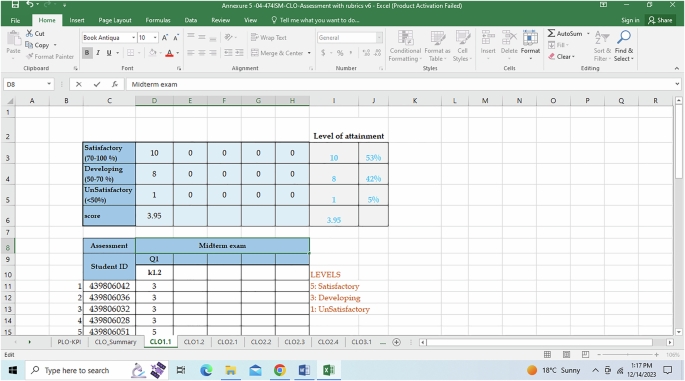Open the font size dropdown
Image resolution: width=685 pixels, height=381 pixels.
pos(155,38)
